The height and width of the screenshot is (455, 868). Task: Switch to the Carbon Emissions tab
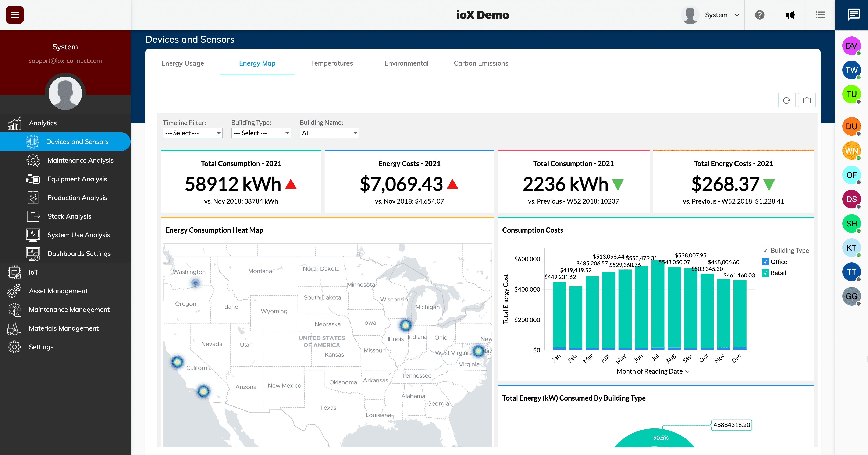[481, 63]
